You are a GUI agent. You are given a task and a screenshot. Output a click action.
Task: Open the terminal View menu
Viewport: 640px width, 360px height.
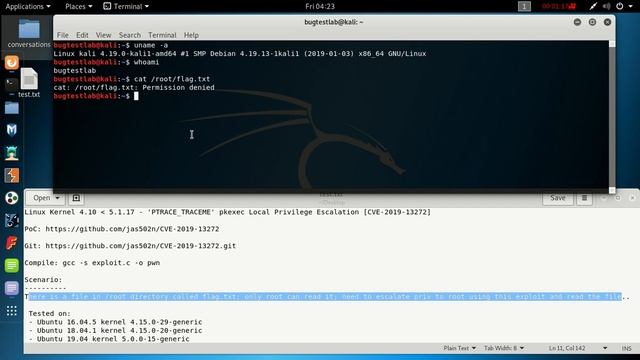coord(103,35)
